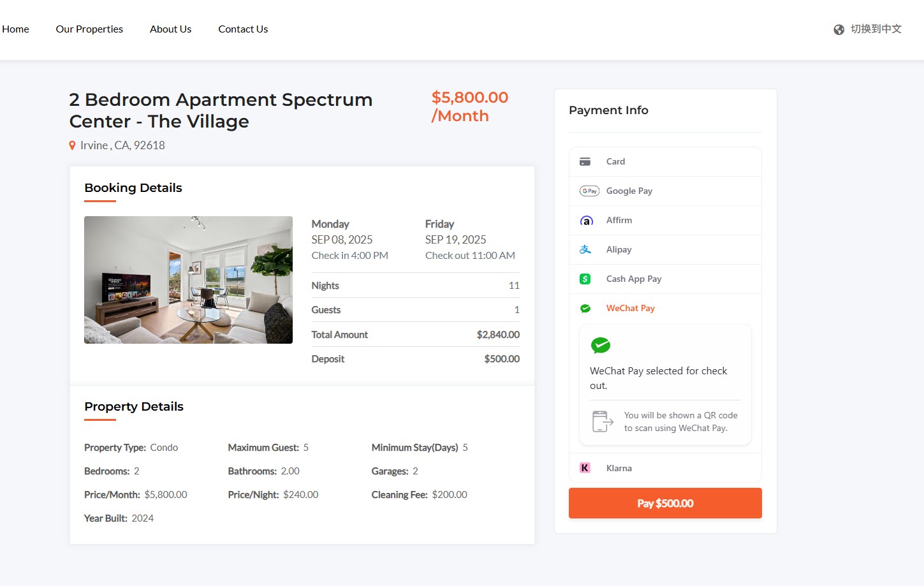Switch language to Chinese

[x=876, y=29]
